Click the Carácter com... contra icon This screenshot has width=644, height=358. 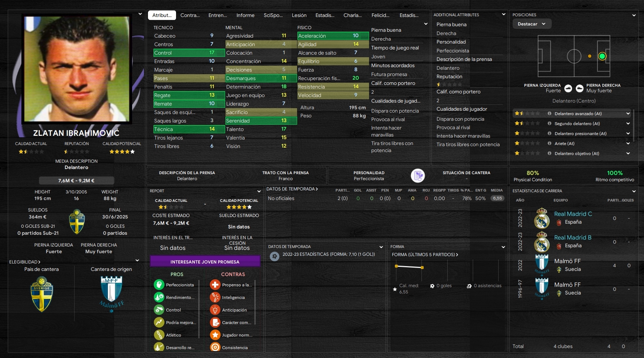tap(215, 322)
